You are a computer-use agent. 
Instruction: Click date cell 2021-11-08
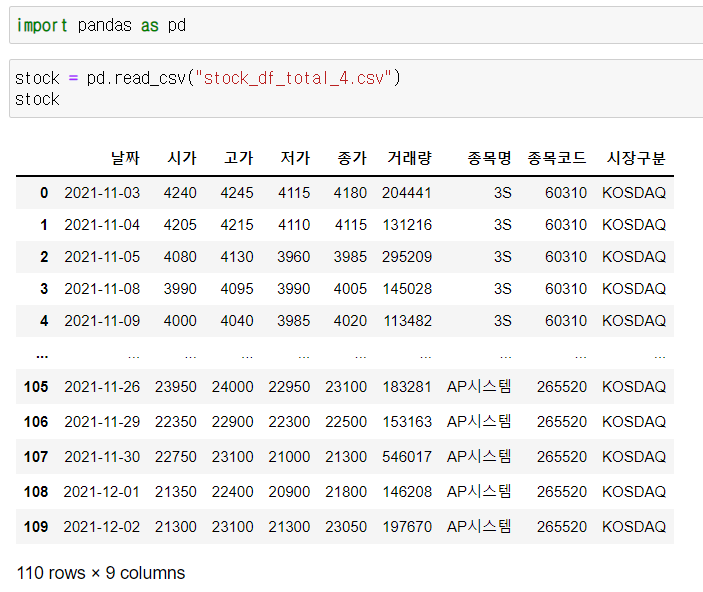102,289
